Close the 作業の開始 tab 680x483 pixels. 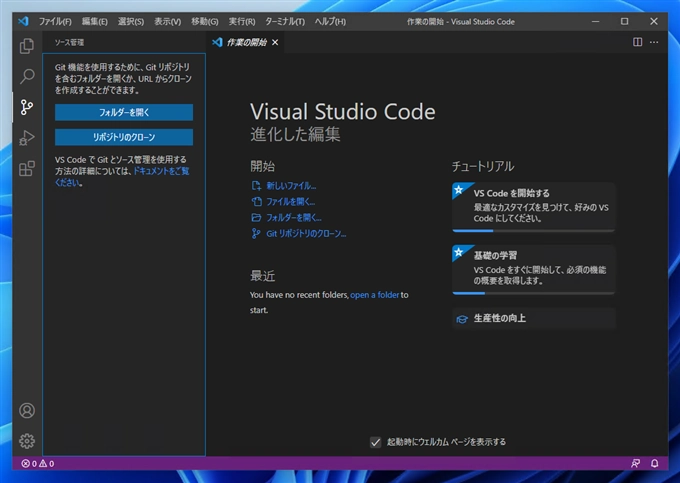tap(275, 42)
